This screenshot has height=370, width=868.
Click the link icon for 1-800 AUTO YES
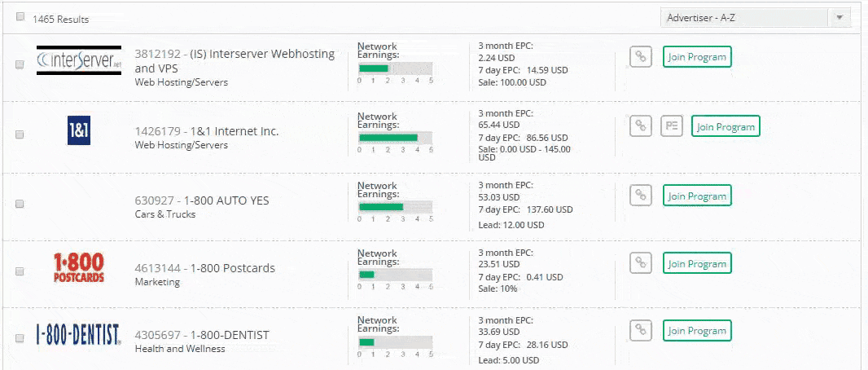(641, 195)
